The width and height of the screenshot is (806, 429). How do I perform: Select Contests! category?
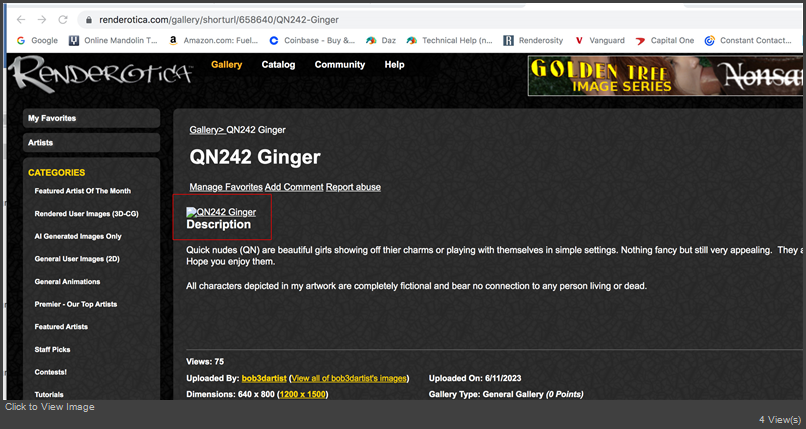(x=50, y=372)
